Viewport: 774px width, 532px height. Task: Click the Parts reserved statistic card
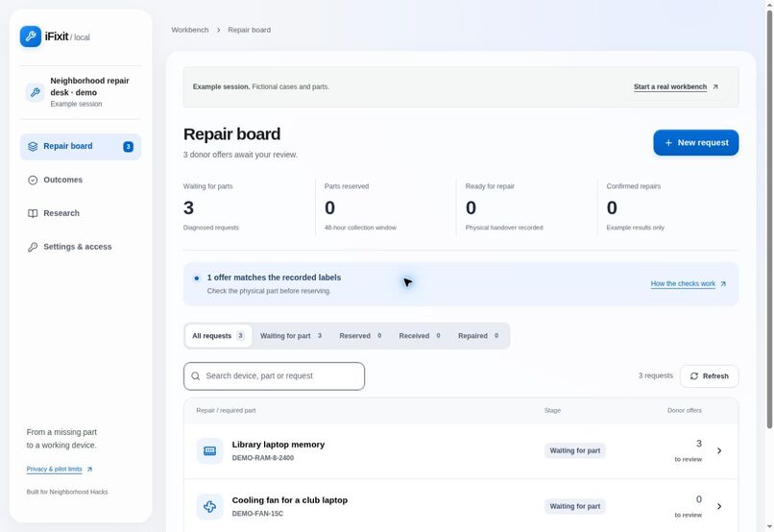(385, 207)
